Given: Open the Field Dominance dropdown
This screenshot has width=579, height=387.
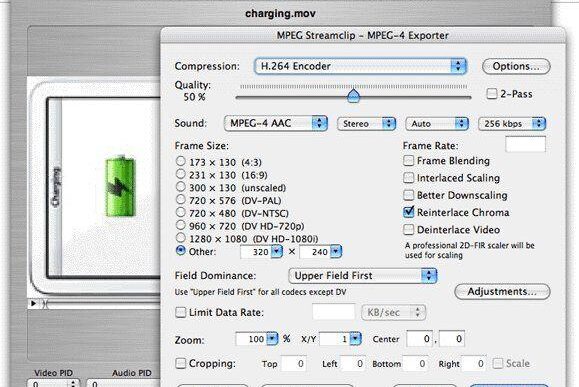Looking at the screenshot, I should (363, 276).
